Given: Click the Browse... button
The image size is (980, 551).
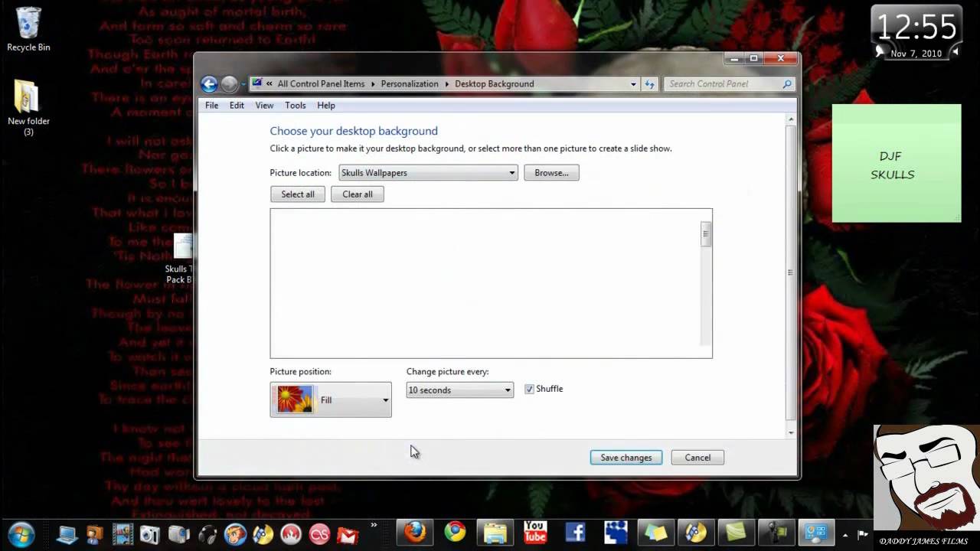Looking at the screenshot, I should [x=551, y=173].
